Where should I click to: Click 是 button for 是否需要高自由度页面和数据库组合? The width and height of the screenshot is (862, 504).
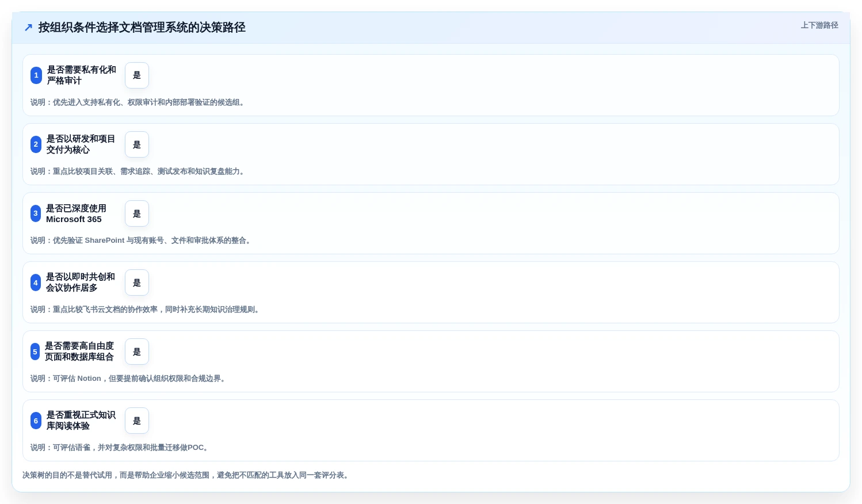137,352
